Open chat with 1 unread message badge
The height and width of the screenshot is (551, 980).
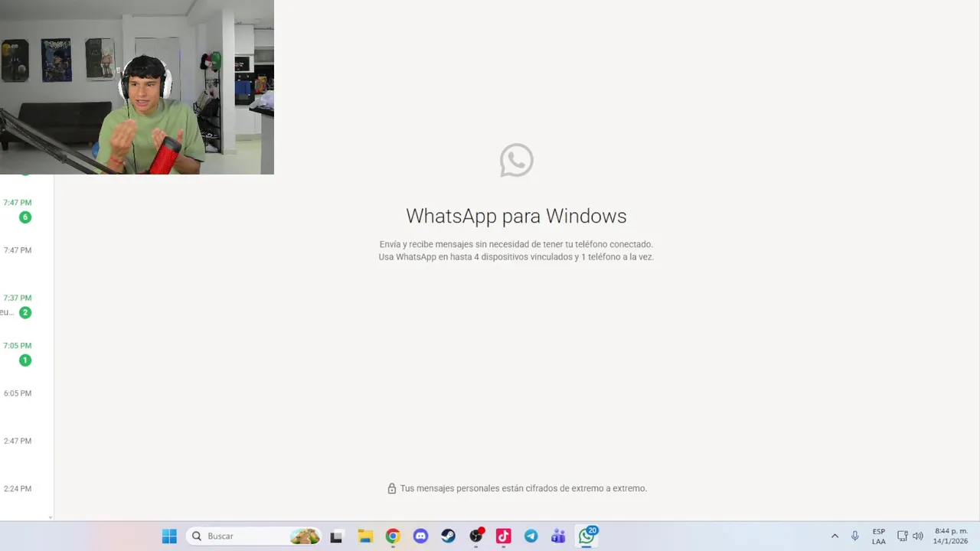(x=25, y=360)
